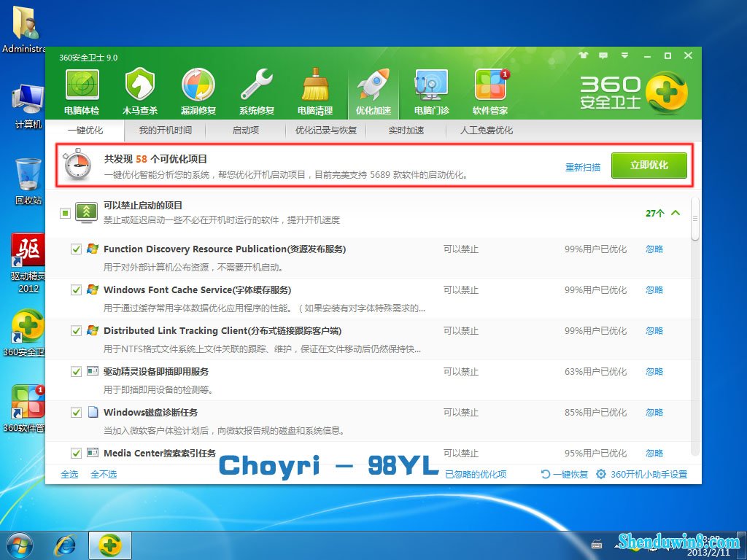Click 重新扫描 rescan link
Image resolution: width=747 pixels, height=560 pixels.
[583, 168]
